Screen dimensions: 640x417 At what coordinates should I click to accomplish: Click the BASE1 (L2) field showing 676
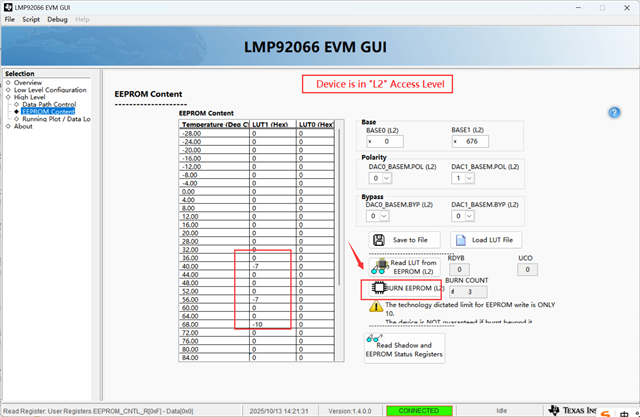click(470, 142)
